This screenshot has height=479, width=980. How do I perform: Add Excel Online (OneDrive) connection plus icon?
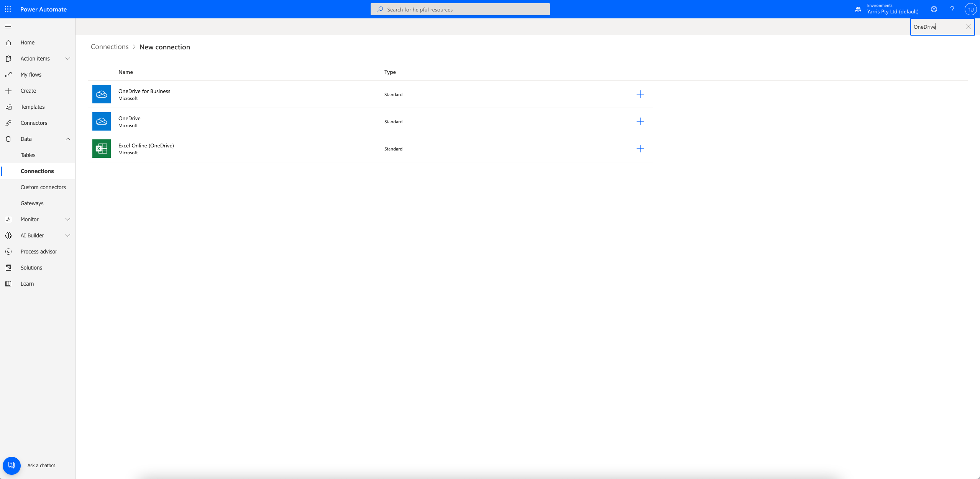(640, 149)
